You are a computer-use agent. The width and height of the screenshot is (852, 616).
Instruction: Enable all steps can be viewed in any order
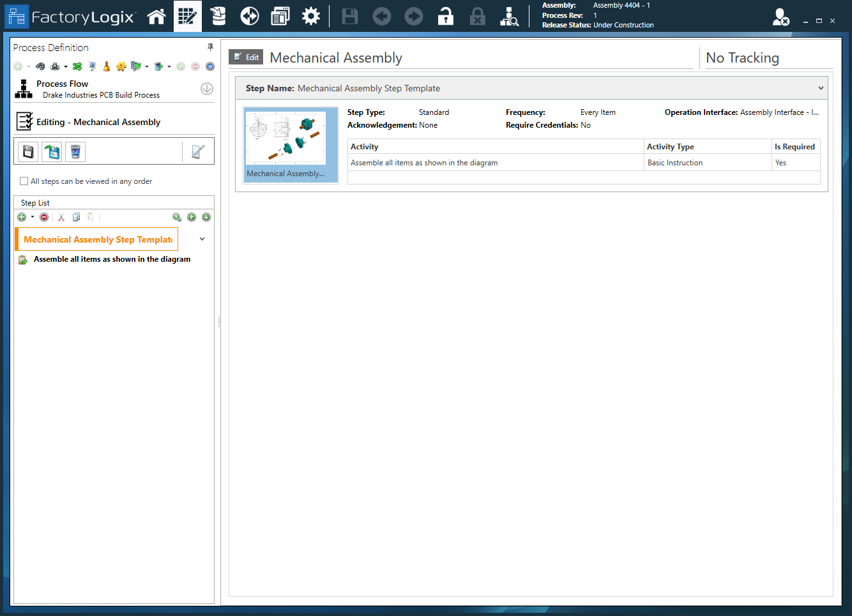pos(24,181)
